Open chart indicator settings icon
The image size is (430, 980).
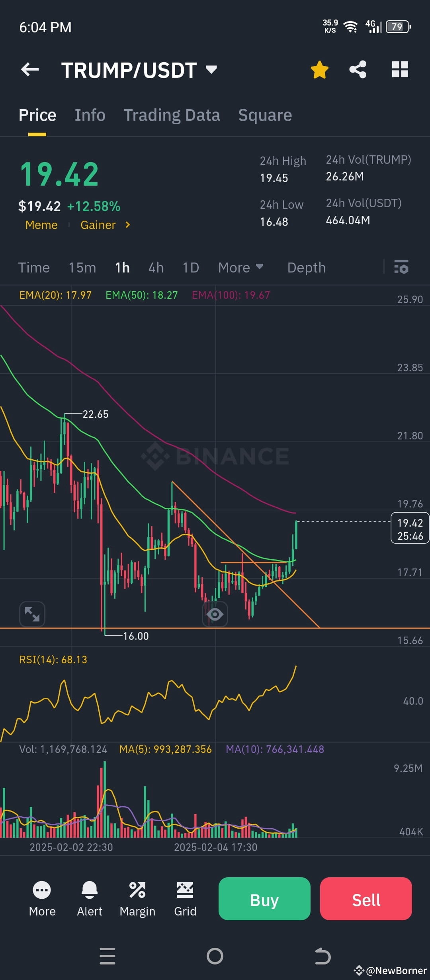401,267
